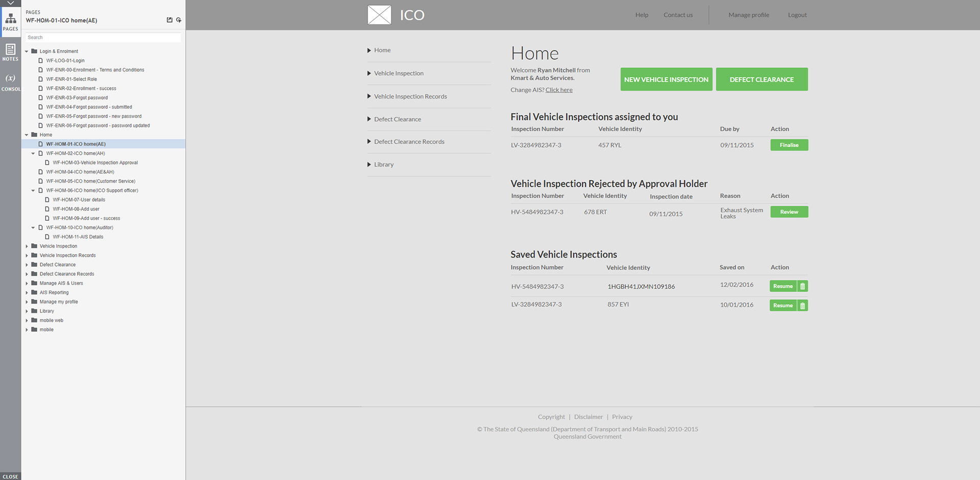The height and width of the screenshot is (480, 980).
Task: Select WF-HOM-03-Vehicle Inspection Approval page
Action: pos(95,162)
